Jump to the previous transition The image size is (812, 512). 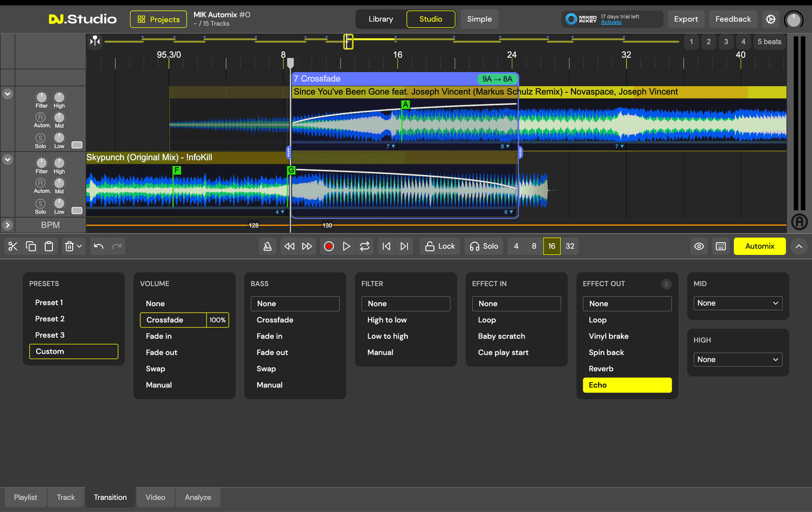pos(386,246)
